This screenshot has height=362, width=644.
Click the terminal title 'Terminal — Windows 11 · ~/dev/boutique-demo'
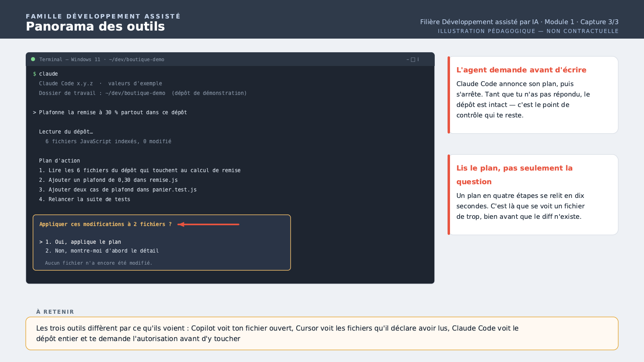(x=102, y=60)
